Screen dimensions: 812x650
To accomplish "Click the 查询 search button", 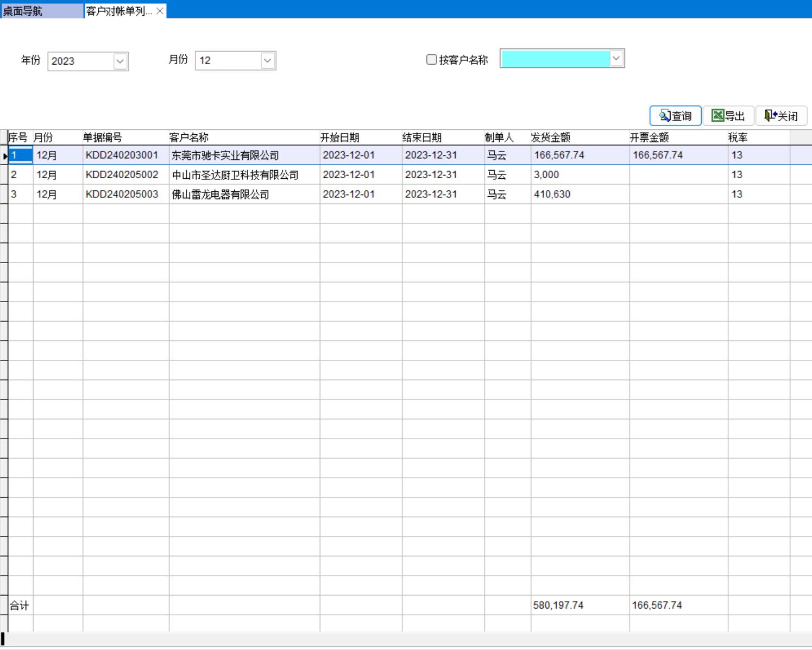I will point(675,116).
